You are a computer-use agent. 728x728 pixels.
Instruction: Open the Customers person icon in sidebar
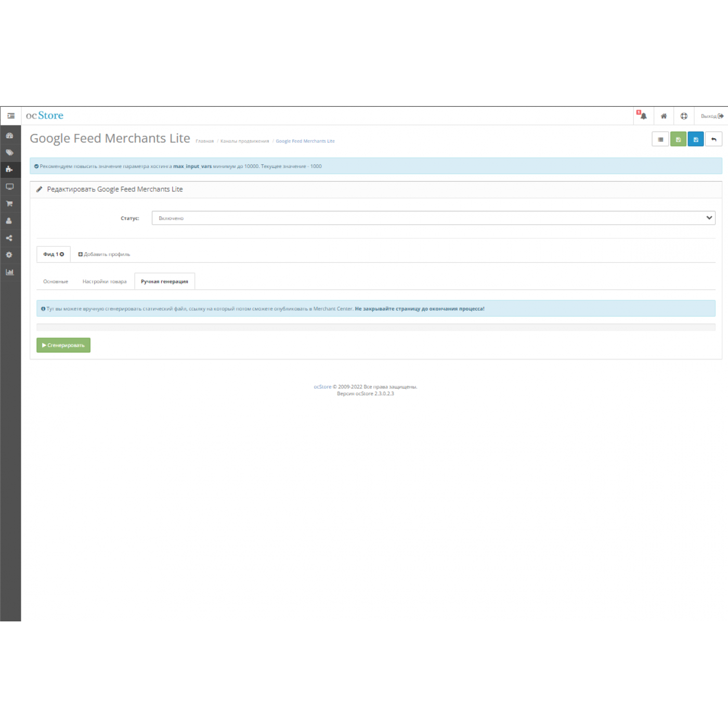[9, 221]
